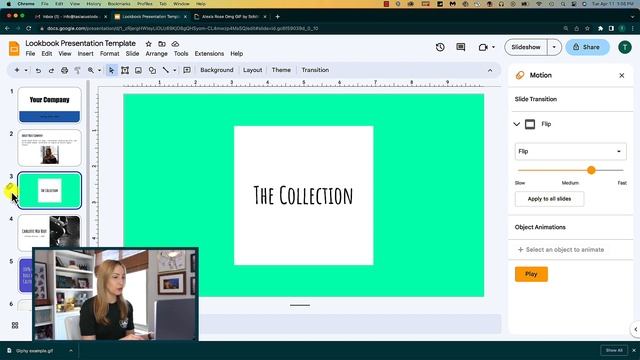Open Chrome menu in macOS menu bar
Image resolution: width=640 pixels, height=360 pixels.
(x=26, y=4)
